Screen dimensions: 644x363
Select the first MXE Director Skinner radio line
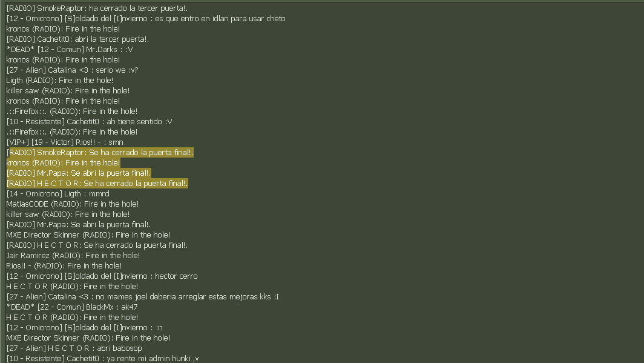[88, 235]
